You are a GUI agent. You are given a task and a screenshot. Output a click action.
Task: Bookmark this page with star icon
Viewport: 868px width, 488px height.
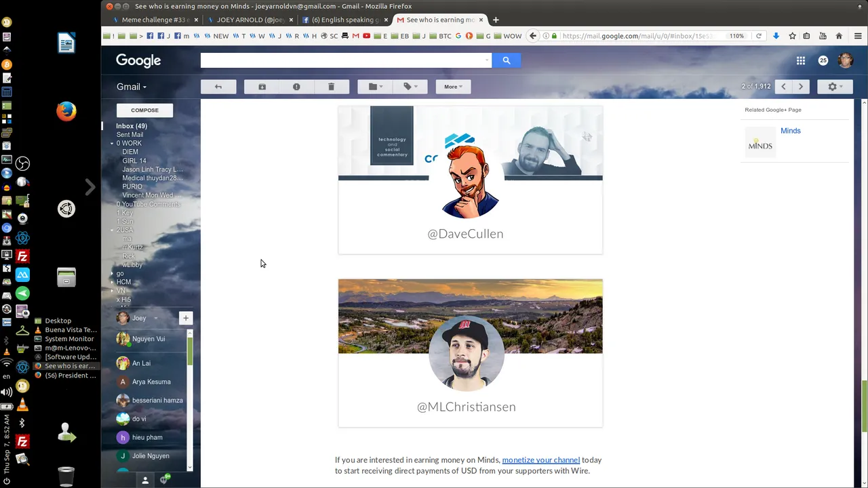[792, 36]
